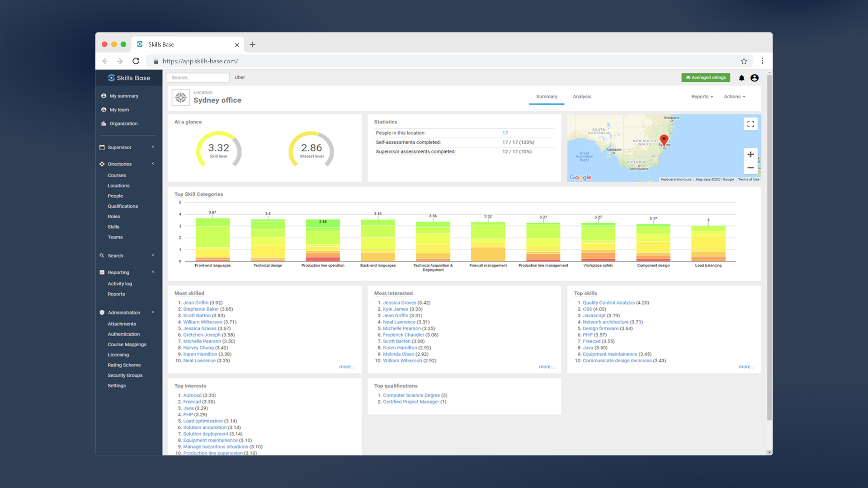868x488 pixels.
Task: Click the Administration section icon
Action: (104, 312)
